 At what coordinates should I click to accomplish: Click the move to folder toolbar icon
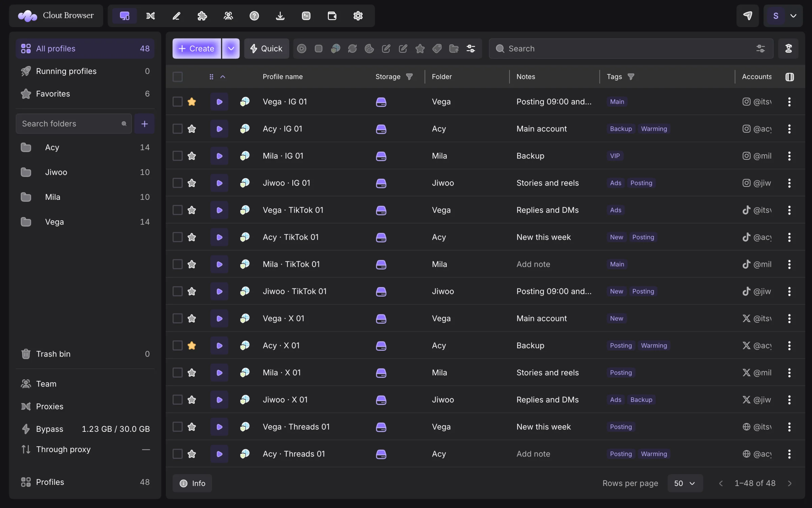click(454, 48)
